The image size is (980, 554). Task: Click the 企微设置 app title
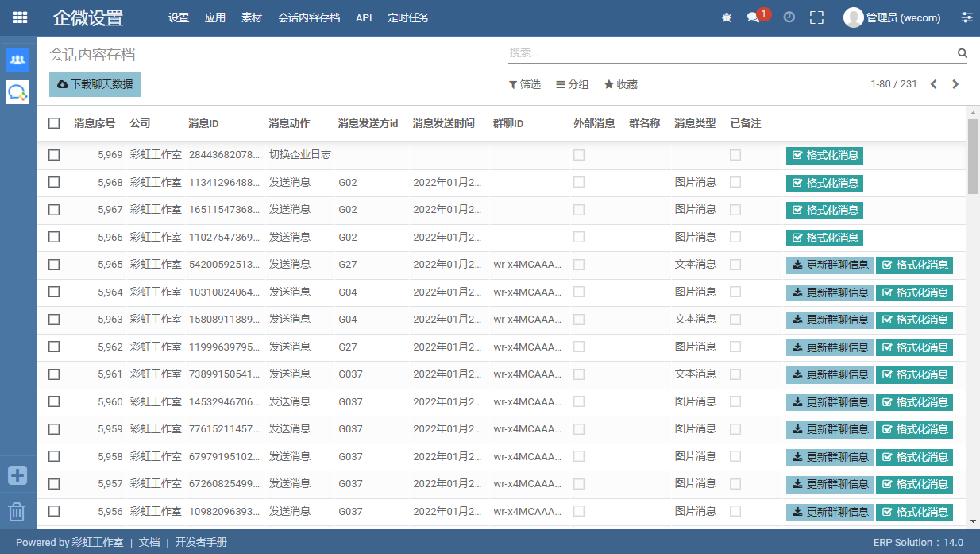pos(88,17)
